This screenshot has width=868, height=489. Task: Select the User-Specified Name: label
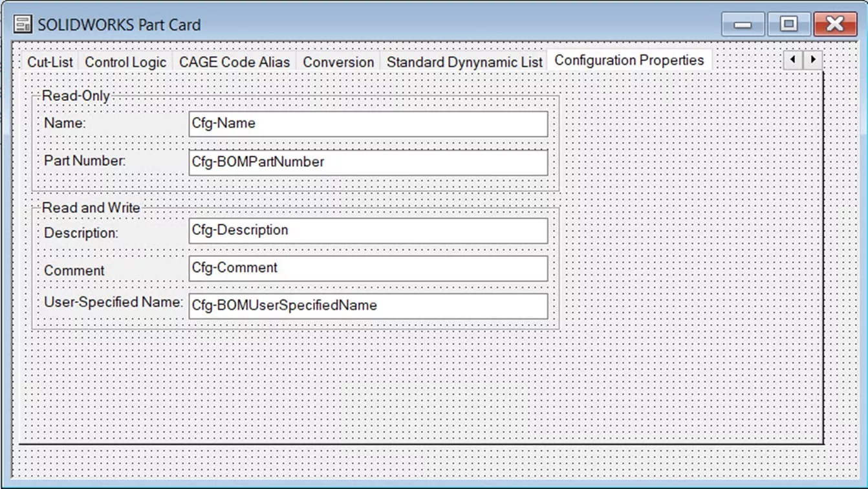[113, 301]
